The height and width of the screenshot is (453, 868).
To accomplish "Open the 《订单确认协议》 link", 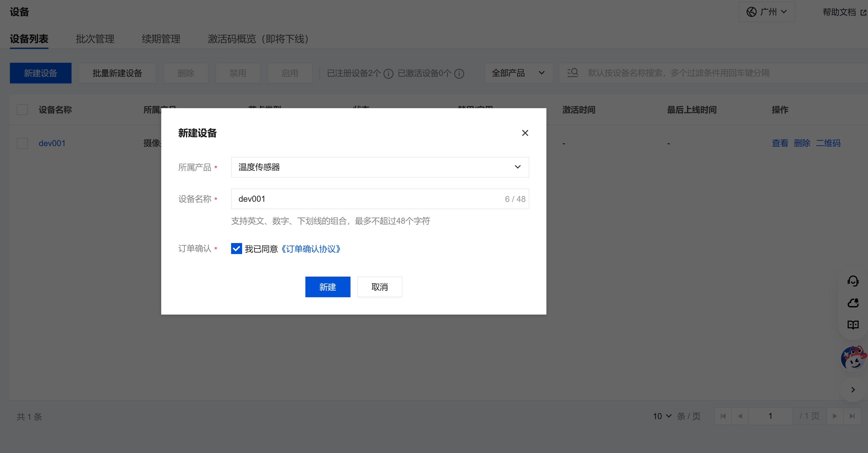I will click(x=311, y=249).
